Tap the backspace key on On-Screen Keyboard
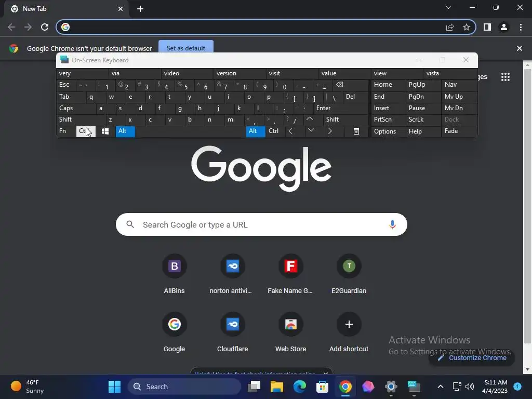Viewport: 532px width, 399px height. coord(340,85)
